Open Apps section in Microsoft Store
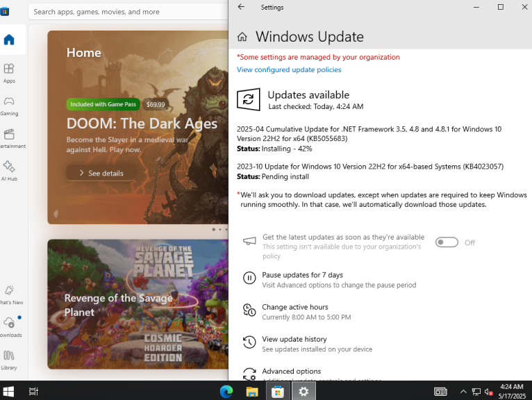The image size is (532, 400). point(9,73)
